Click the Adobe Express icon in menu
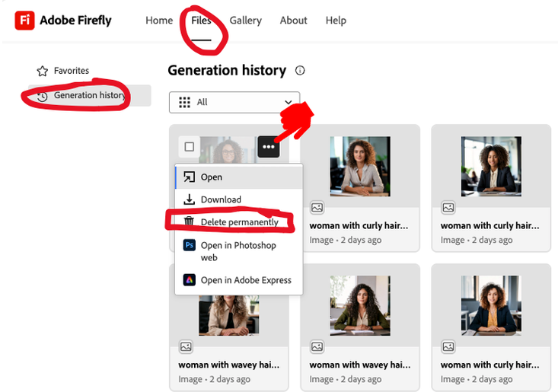Image resolution: width=558 pixels, height=392 pixels. point(190,280)
